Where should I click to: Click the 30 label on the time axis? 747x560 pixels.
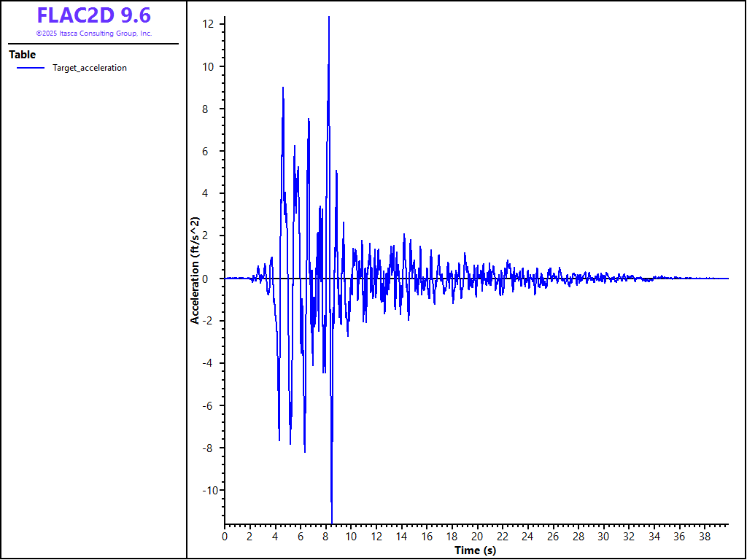click(603, 537)
